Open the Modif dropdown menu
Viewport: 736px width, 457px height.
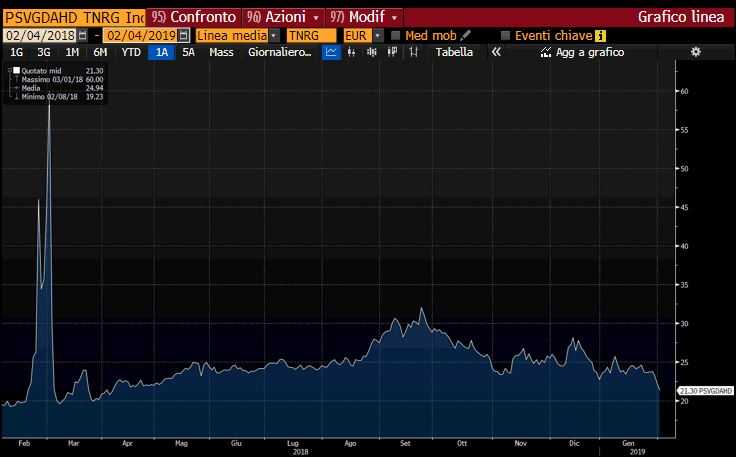click(364, 17)
